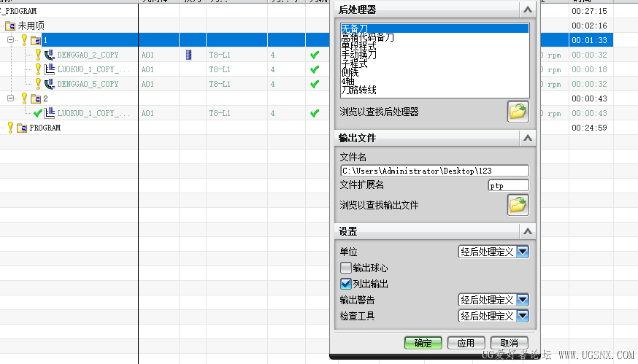The image size is (638, 364).
Task: Select 手动换刀 postprocessor
Action: 359,55
